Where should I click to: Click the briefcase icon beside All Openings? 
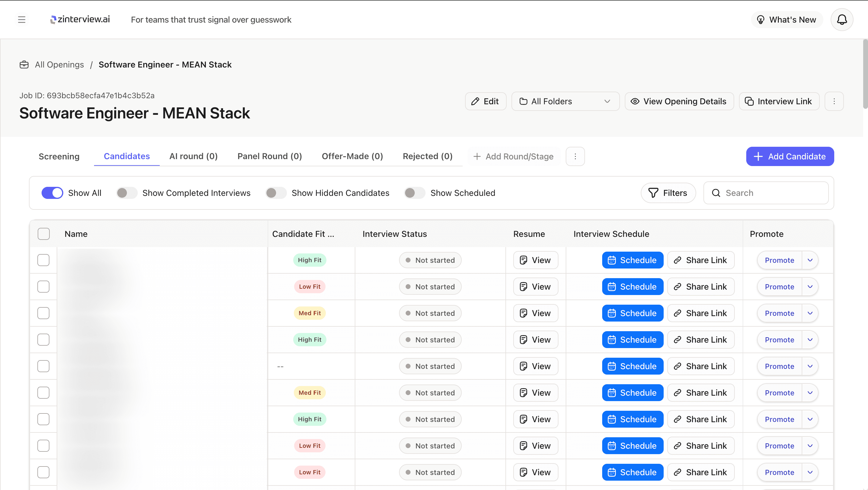pyautogui.click(x=24, y=64)
